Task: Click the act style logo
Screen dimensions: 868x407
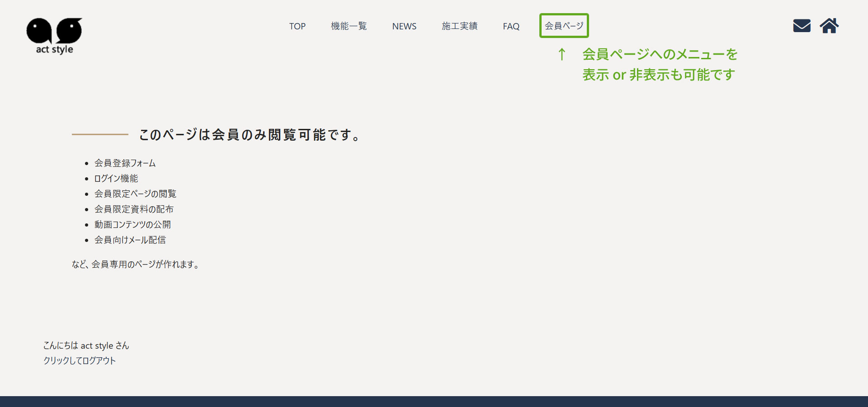Action: tap(54, 36)
